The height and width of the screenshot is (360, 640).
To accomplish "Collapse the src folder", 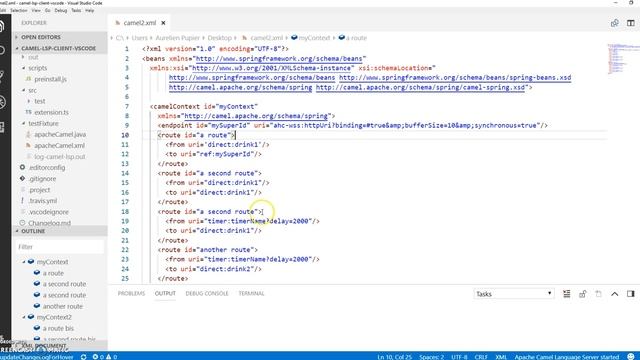I will 23,90.
